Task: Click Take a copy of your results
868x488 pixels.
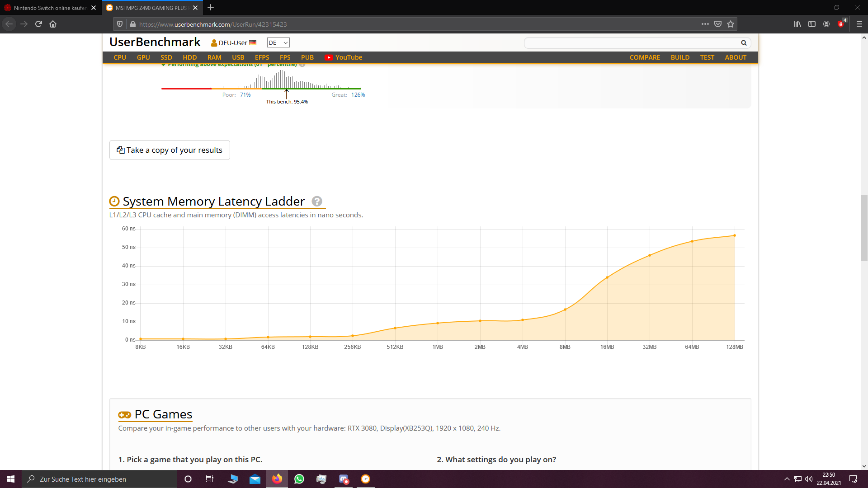Action: (170, 150)
